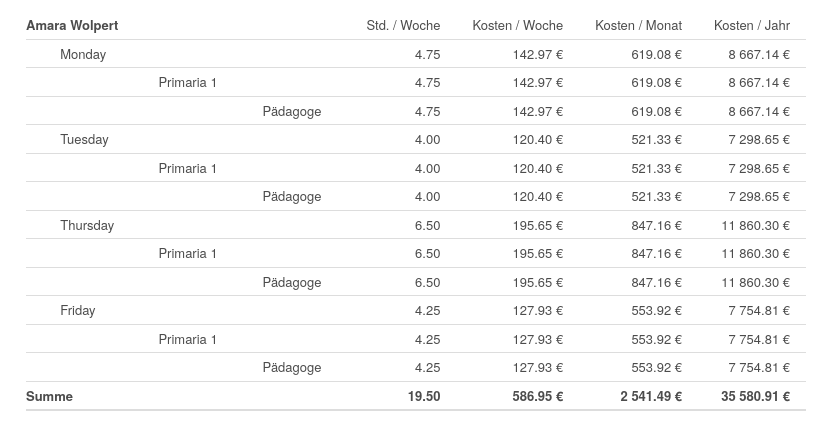Select the Friday row label
The height and width of the screenshot is (433, 827).
point(78,311)
